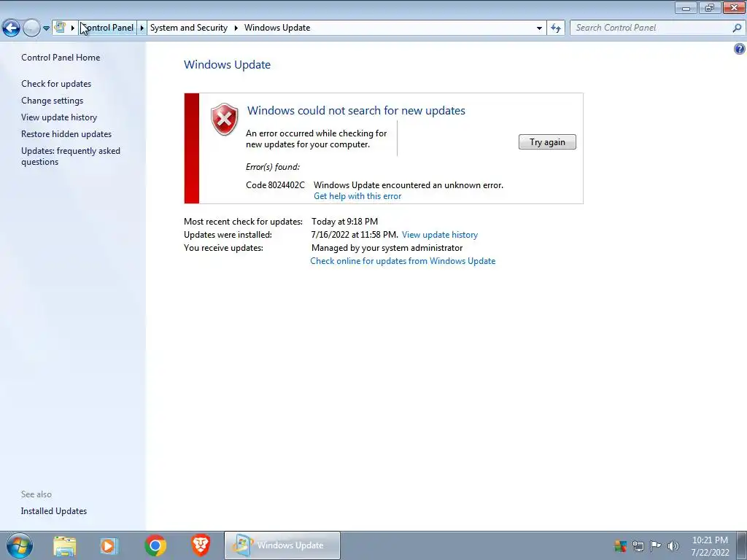747x560 pixels.
Task: Click the Windows Update page heading
Action: [228, 65]
